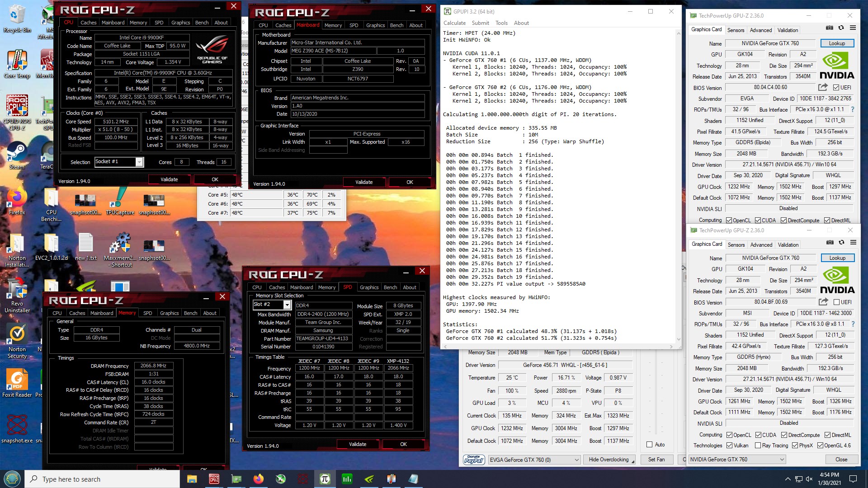Open Socket #1 selection dropdown in CPU-Z
The image size is (868, 488).
pyautogui.click(x=139, y=162)
